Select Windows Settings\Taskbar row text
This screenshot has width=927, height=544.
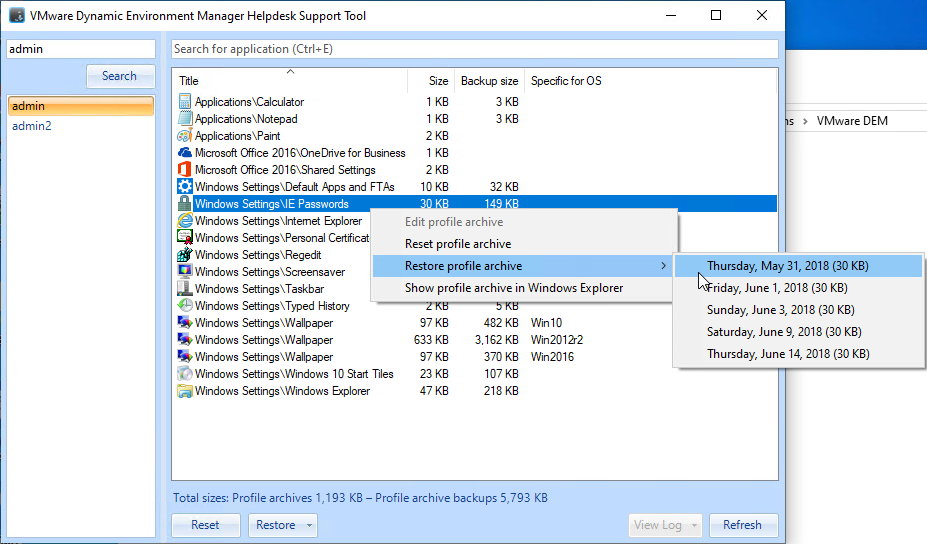coord(260,289)
